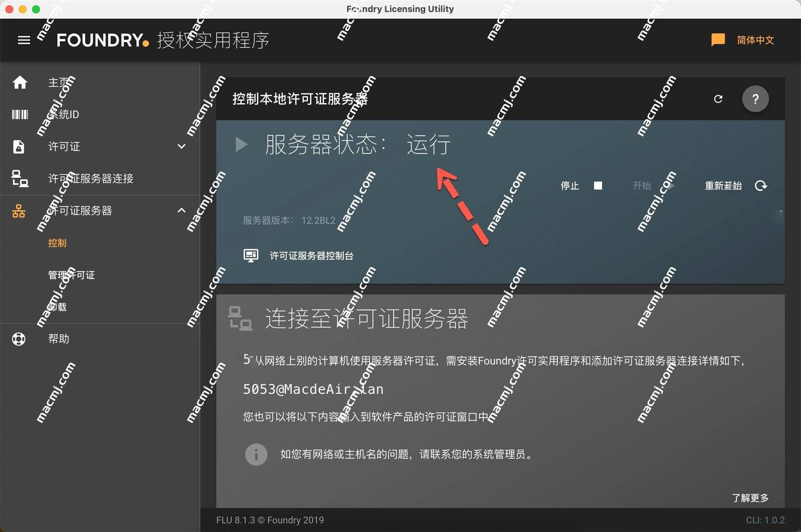The height and width of the screenshot is (532, 801).
Task: Open 许可证服务器连接 in the sidebar
Action: coord(91,179)
